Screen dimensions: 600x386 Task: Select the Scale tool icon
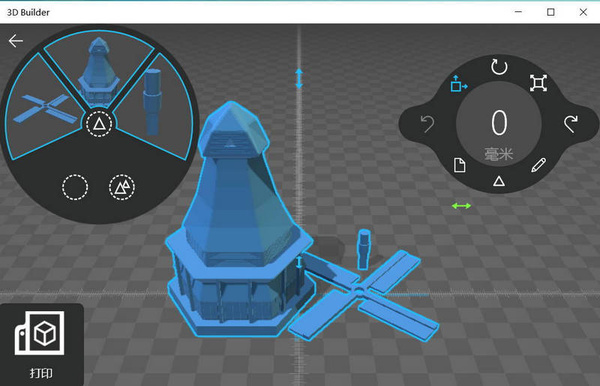[x=538, y=83]
